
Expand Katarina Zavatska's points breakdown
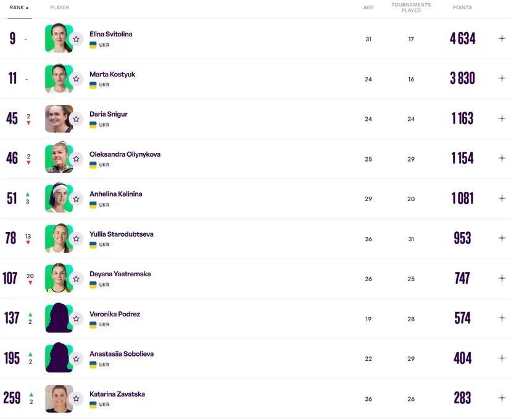coord(502,398)
